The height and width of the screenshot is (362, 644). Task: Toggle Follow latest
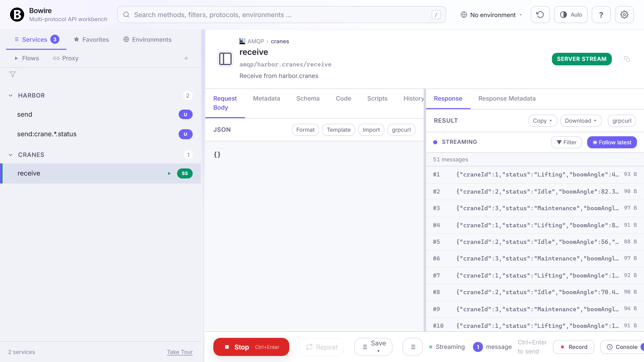(x=612, y=142)
